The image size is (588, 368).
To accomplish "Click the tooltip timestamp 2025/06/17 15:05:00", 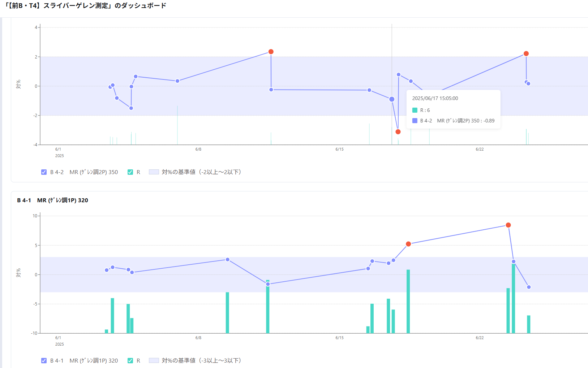I will pos(435,99).
